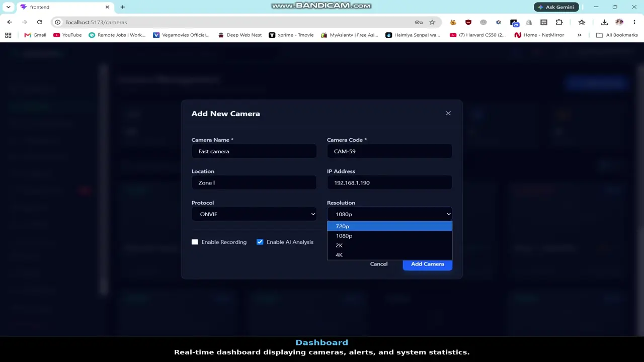The width and height of the screenshot is (644, 362).
Task: Click the Add Camera button
Action: (428, 264)
